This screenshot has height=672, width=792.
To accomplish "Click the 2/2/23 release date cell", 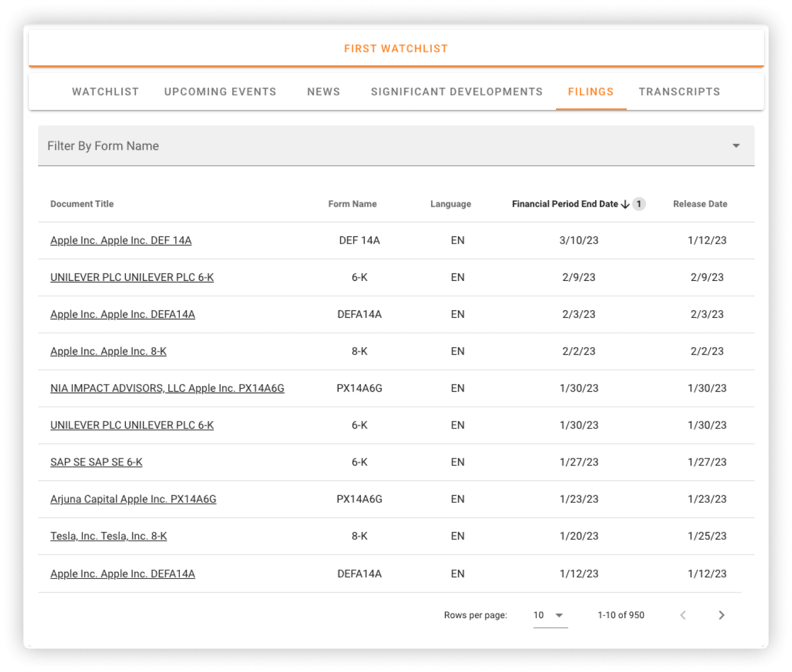I will point(707,351).
